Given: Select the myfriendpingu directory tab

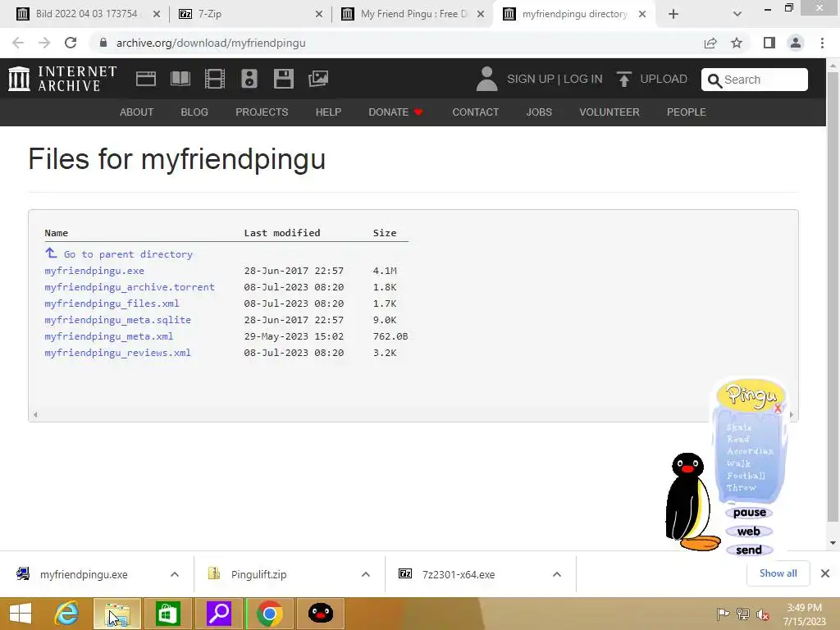Looking at the screenshot, I should pyautogui.click(x=573, y=14).
